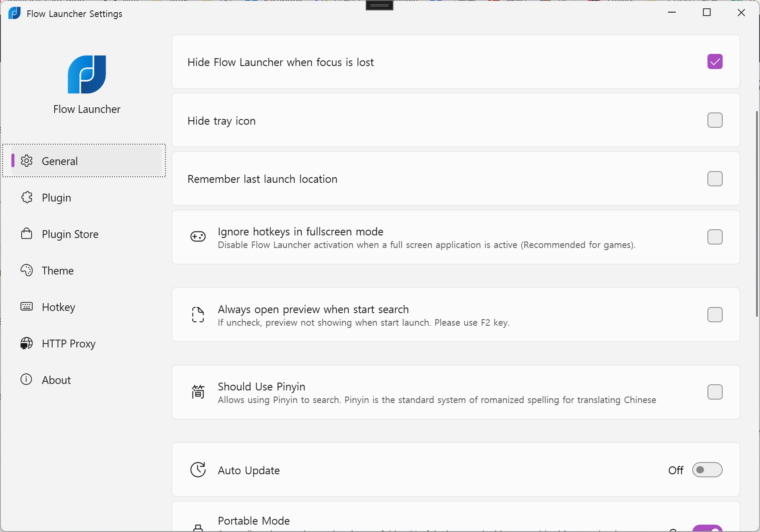The width and height of the screenshot is (760, 532).
Task: Click the Theme palette icon
Action: (26, 270)
